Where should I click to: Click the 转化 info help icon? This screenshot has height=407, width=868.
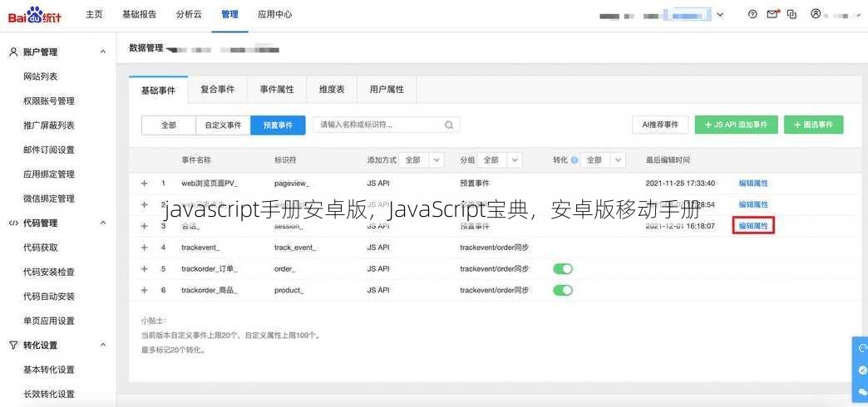(x=574, y=159)
